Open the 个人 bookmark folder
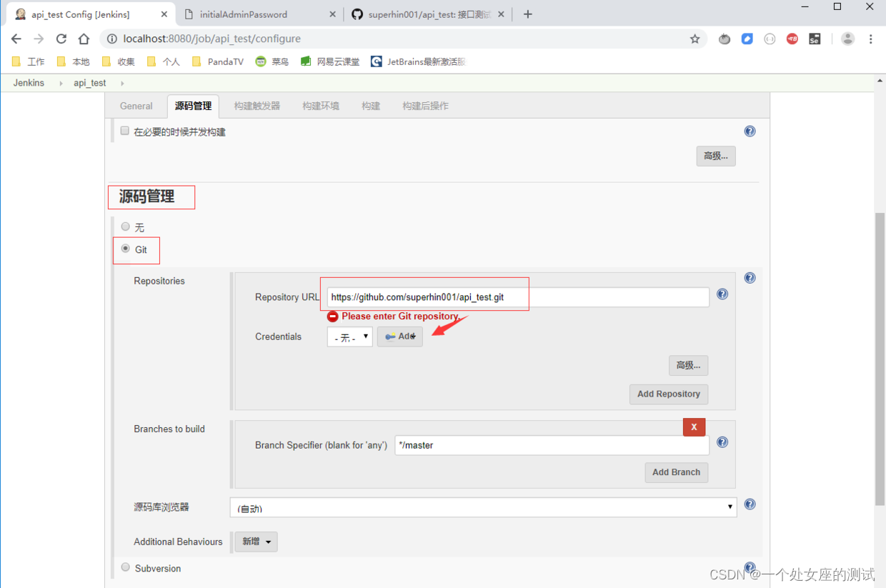Viewport: 886px width, 588px height. [x=164, y=61]
